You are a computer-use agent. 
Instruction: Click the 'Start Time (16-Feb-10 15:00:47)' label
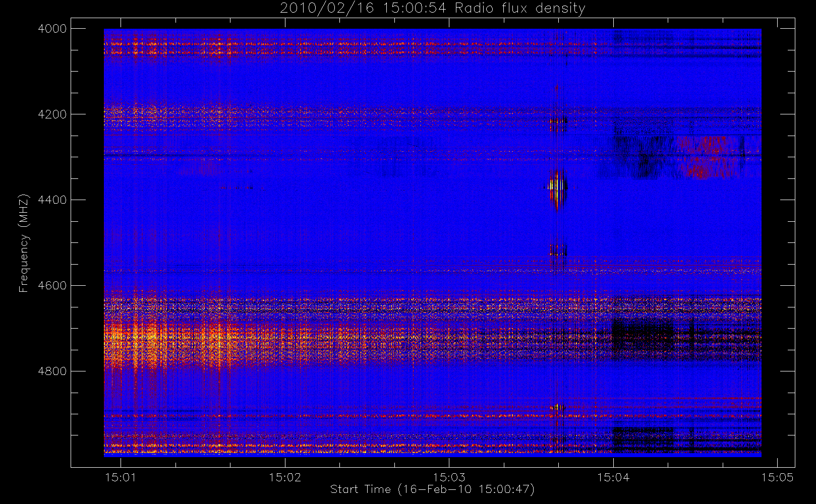coord(432,489)
